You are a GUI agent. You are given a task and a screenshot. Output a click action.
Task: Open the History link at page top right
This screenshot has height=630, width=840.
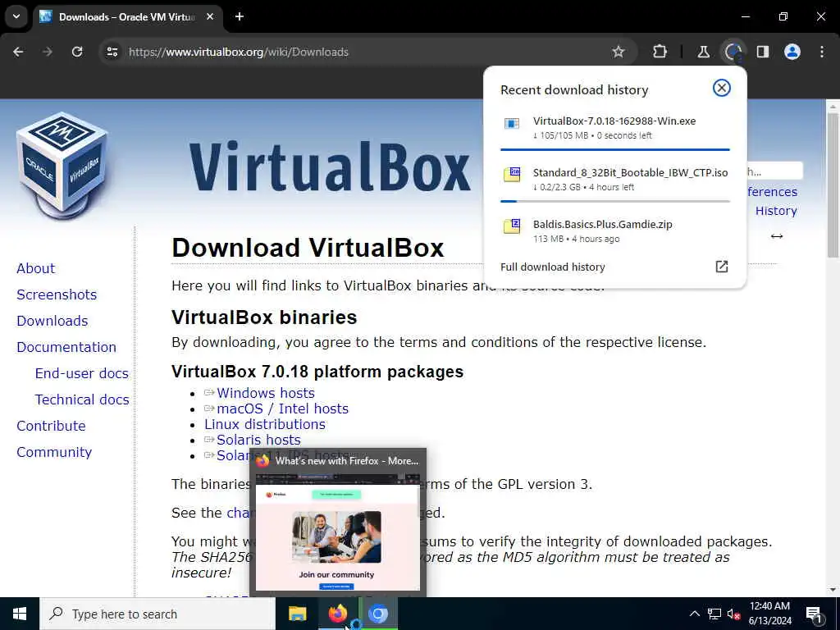coord(776,211)
